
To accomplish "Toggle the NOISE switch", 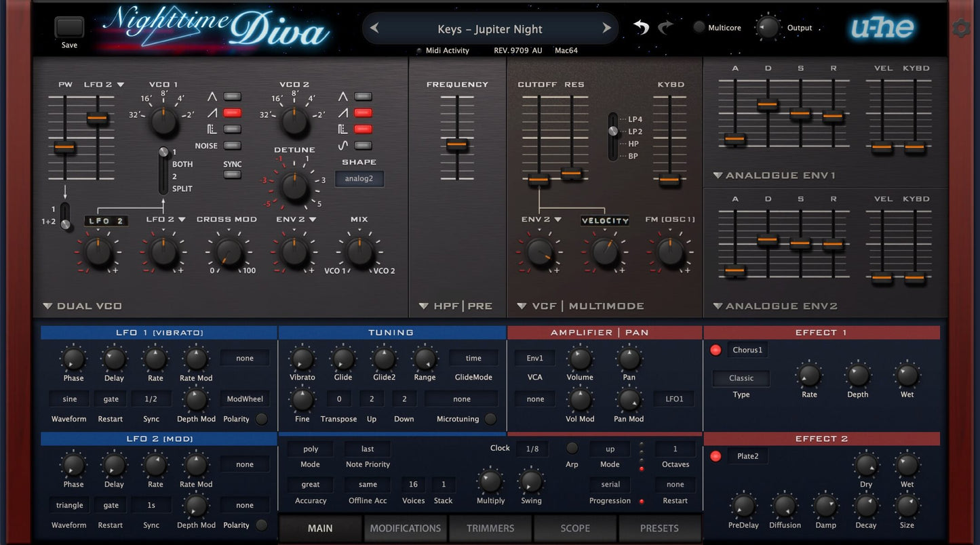I will [x=232, y=145].
